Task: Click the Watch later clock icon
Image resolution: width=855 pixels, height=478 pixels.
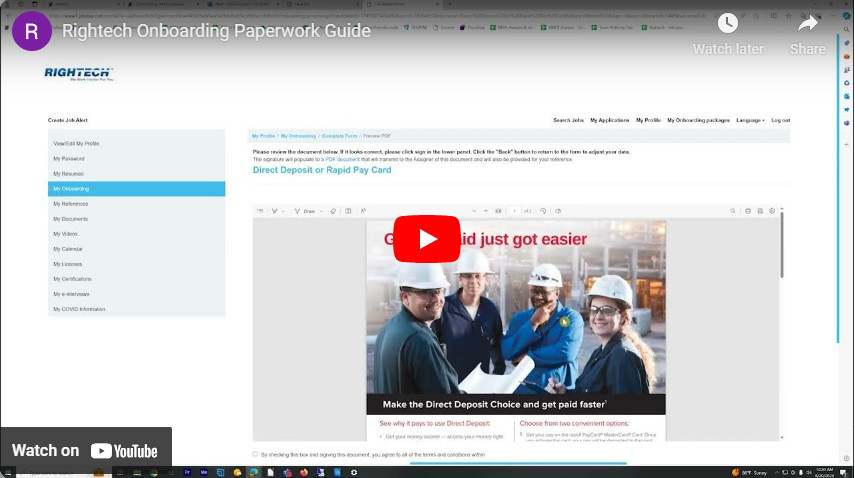Action: [728, 23]
